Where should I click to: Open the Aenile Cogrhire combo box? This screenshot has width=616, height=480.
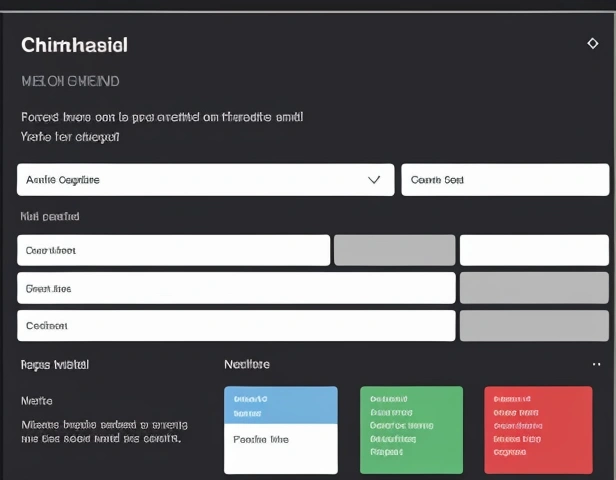190,180
